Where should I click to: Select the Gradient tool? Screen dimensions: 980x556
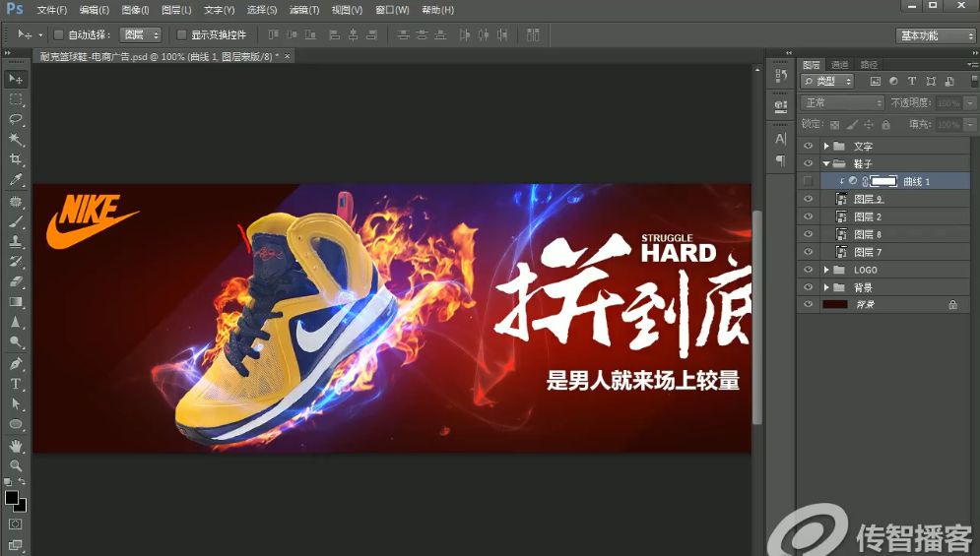pyautogui.click(x=16, y=302)
